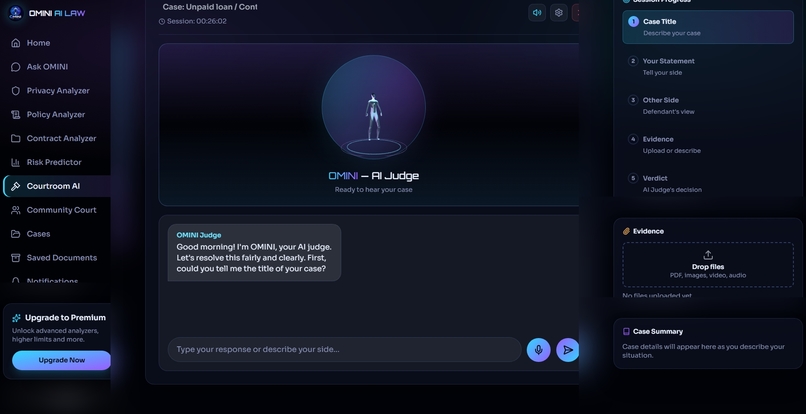
Task: Open Ask OMINI from sidebar
Action: tap(57, 67)
